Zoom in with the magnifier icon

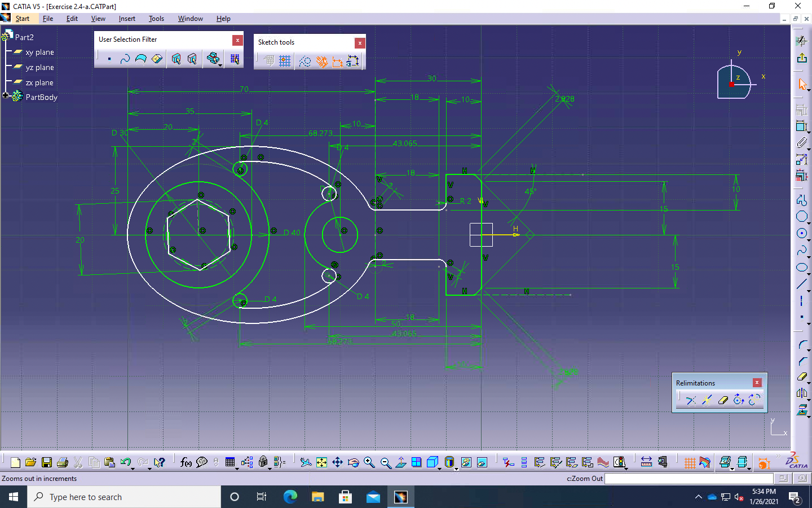tap(368, 462)
